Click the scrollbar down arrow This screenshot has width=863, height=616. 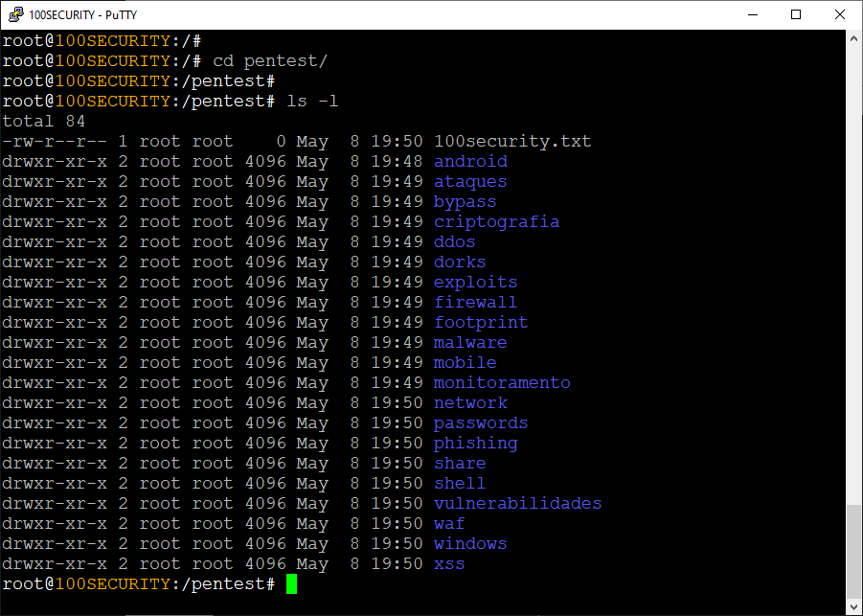(853, 606)
